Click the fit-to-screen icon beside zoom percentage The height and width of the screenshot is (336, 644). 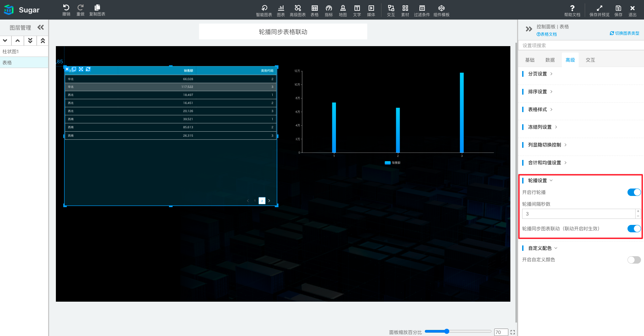[x=513, y=332]
